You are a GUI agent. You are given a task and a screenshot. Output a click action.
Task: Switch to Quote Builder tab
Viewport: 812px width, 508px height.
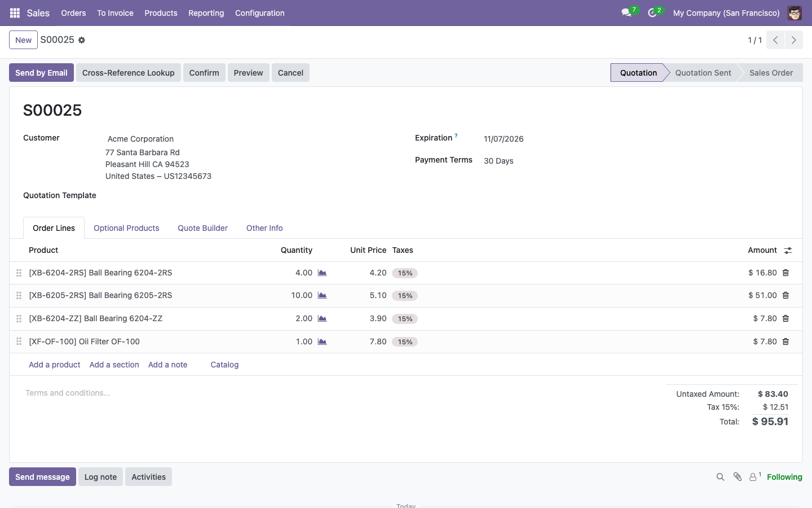click(x=202, y=228)
